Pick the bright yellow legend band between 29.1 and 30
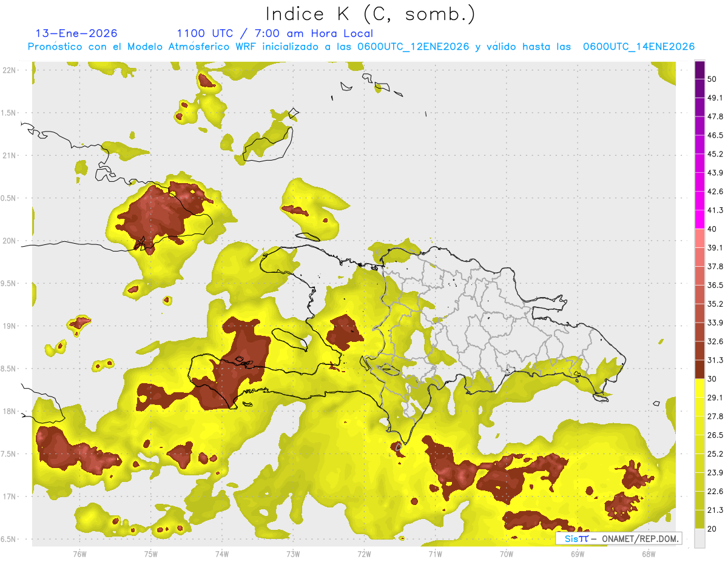The image size is (728, 562). [700, 388]
